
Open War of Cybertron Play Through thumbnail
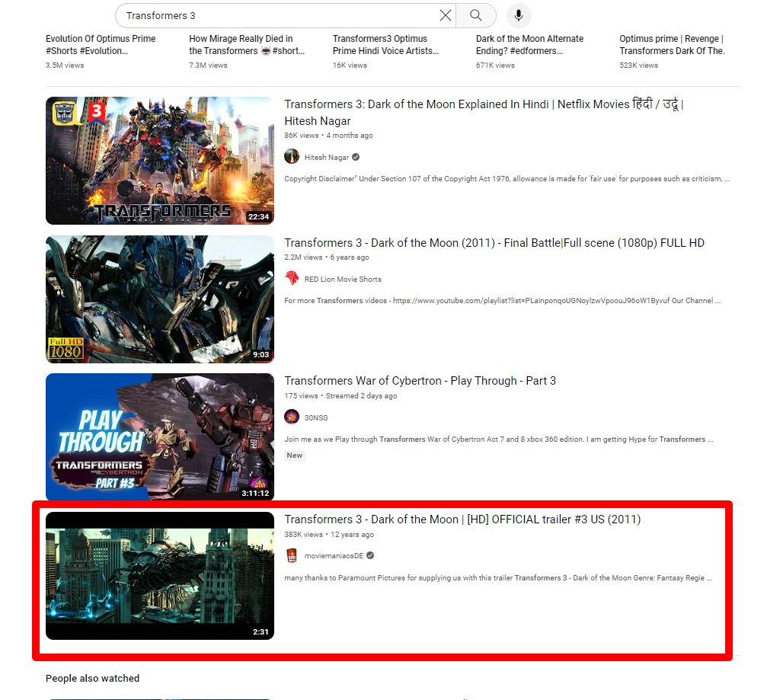160,436
